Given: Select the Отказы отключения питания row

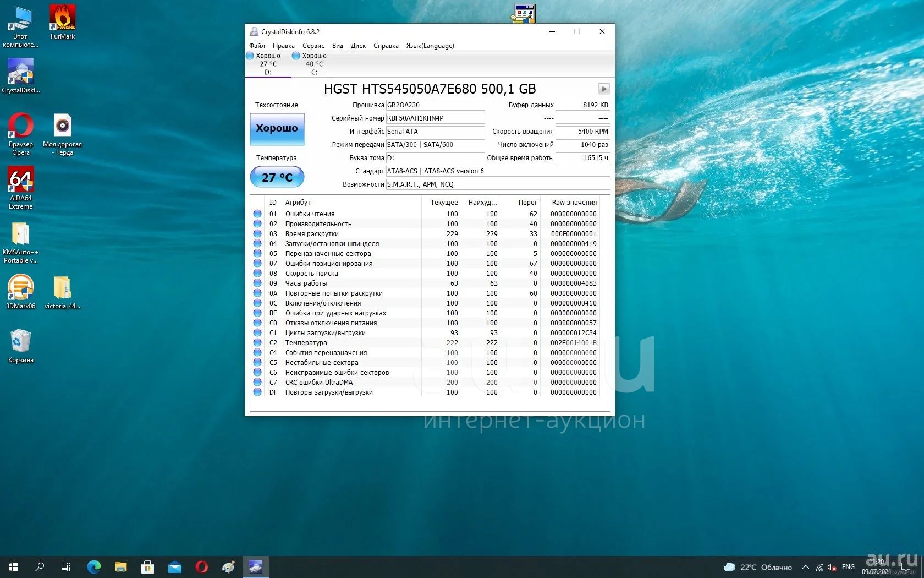Looking at the screenshot, I should (426, 323).
